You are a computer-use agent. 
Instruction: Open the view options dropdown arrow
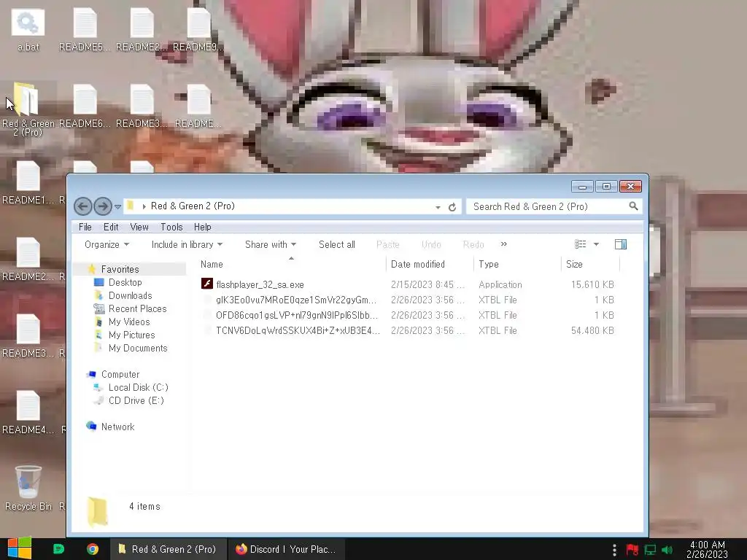point(596,244)
